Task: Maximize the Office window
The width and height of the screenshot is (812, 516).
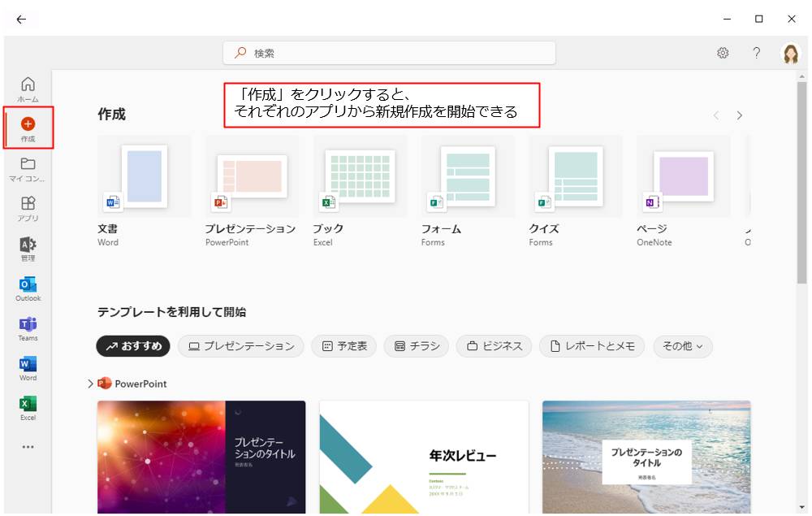Action: tap(758, 19)
